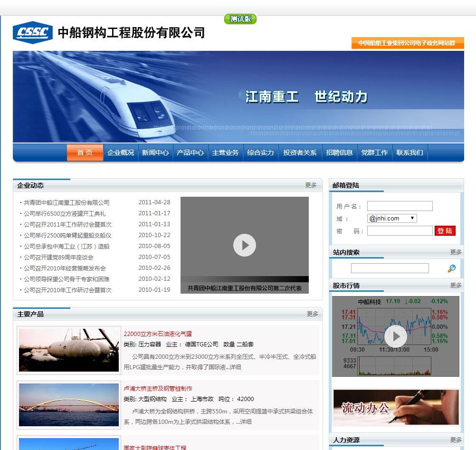Focus the 用户名 username input field
This screenshot has width=476, height=450.
coord(400,206)
